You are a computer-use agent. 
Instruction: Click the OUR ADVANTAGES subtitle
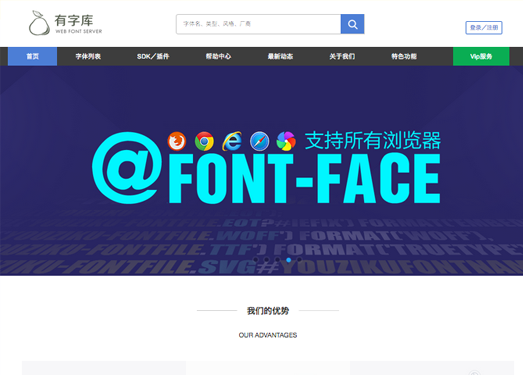(x=268, y=335)
